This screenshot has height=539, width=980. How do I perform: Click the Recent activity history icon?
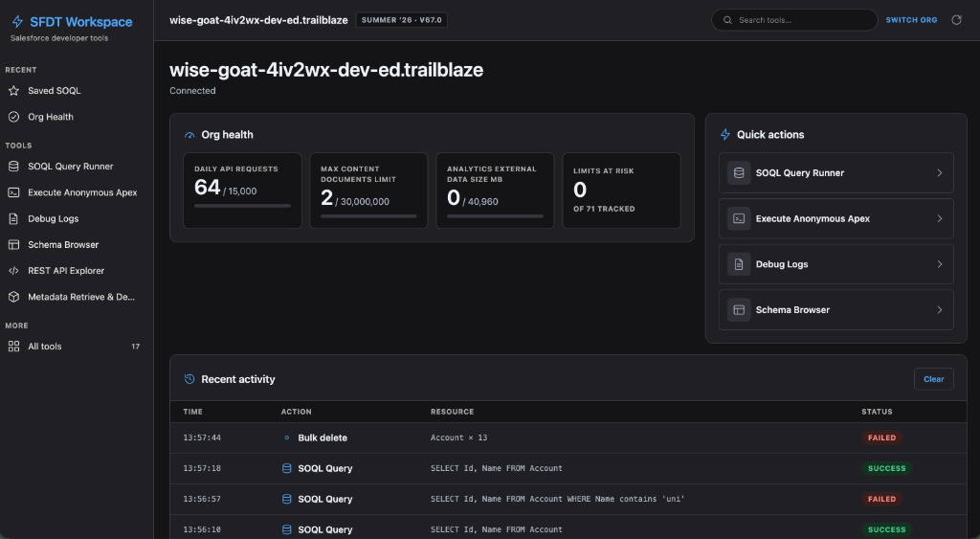(x=189, y=379)
